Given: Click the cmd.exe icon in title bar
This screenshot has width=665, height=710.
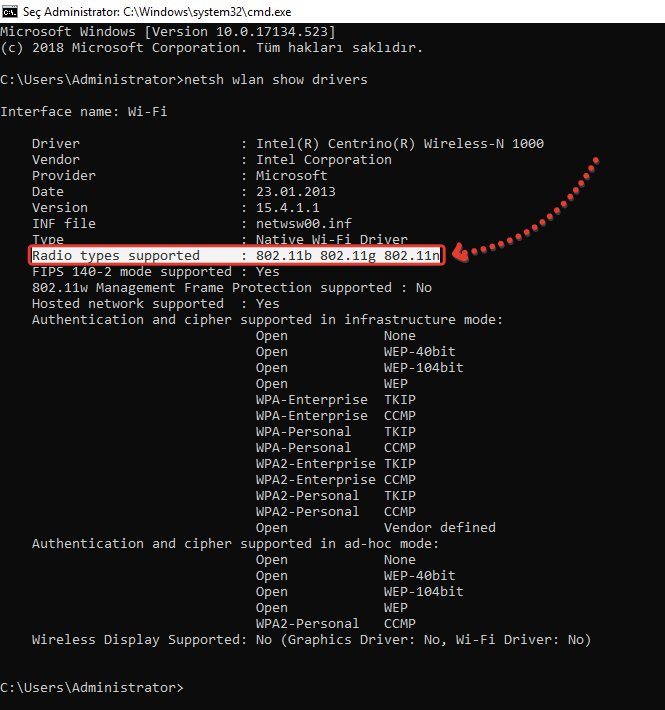Looking at the screenshot, I should tap(11, 10).
